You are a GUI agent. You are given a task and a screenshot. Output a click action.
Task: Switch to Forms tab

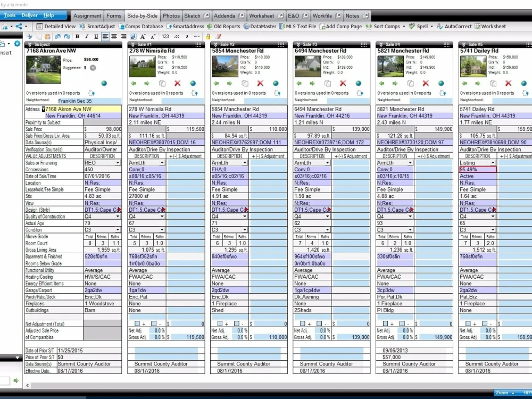pyautogui.click(x=114, y=15)
